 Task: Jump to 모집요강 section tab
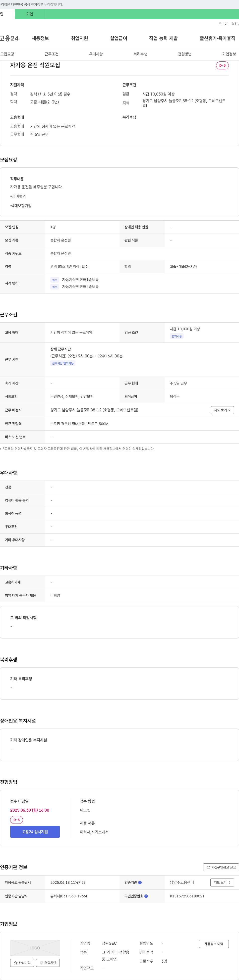coord(7,54)
